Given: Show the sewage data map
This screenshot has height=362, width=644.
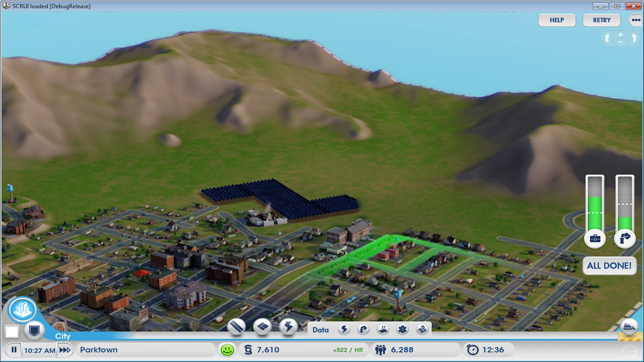Looking at the screenshot, I should (383, 330).
